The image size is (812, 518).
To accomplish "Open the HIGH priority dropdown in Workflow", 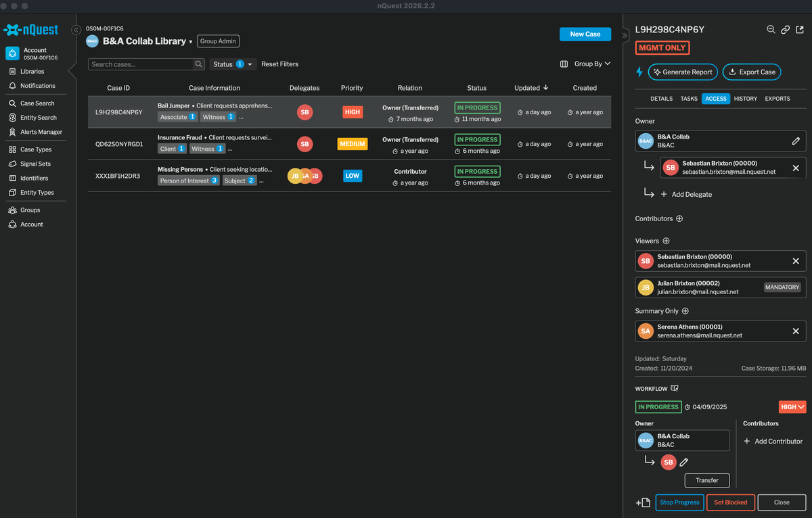I will pos(792,406).
